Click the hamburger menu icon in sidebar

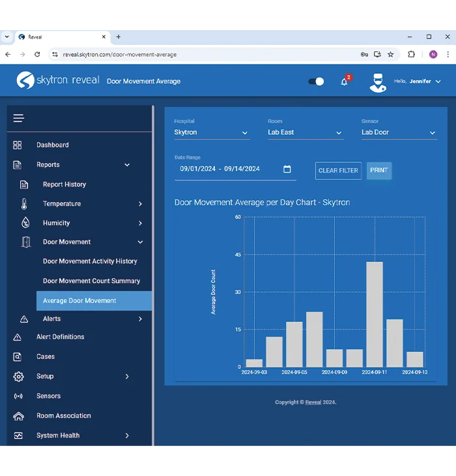18,118
